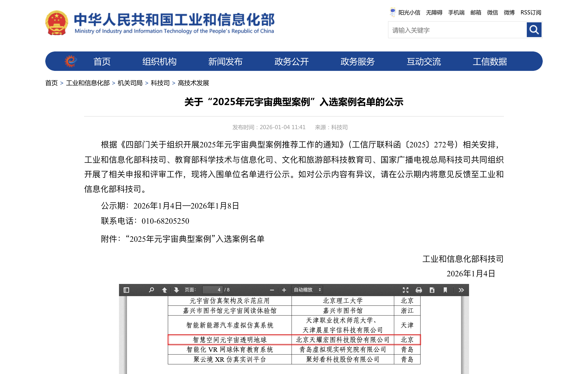
Task: Open the RSS订阅 link
Action: point(531,12)
